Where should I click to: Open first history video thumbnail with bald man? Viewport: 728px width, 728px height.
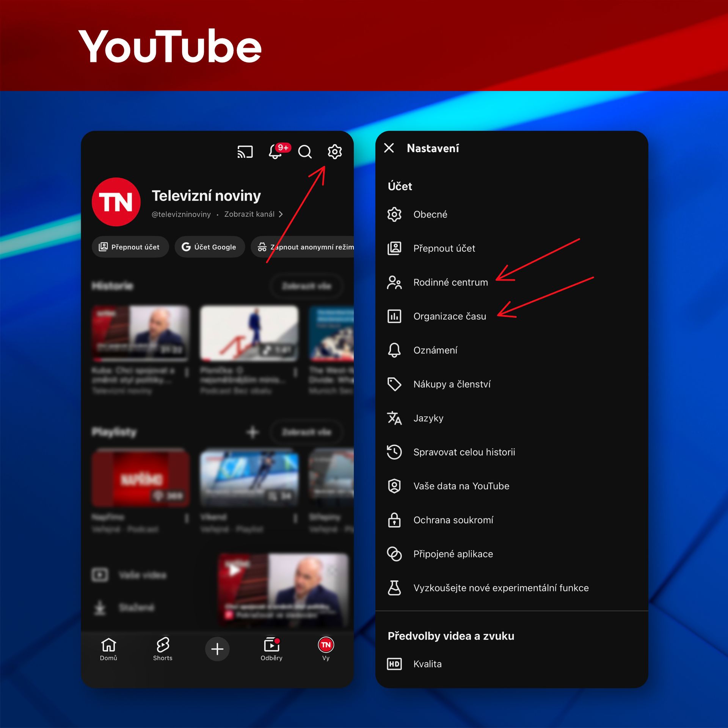click(141, 334)
